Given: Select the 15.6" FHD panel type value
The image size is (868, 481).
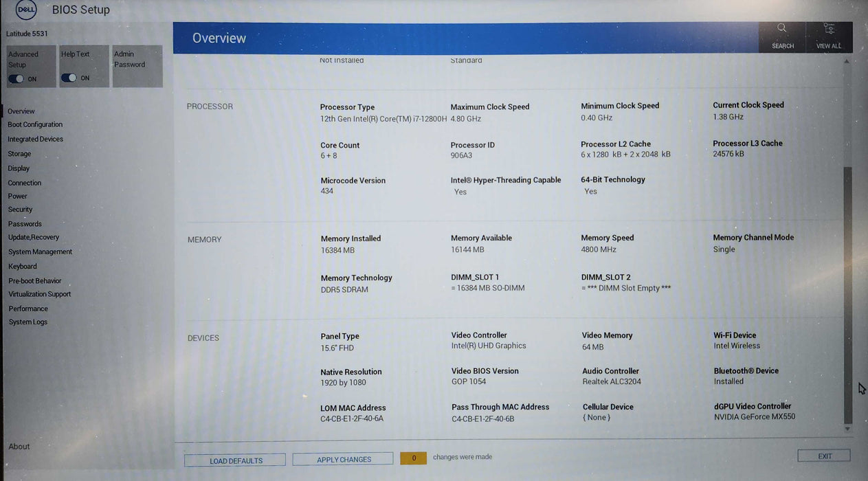Looking at the screenshot, I should pos(337,348).
